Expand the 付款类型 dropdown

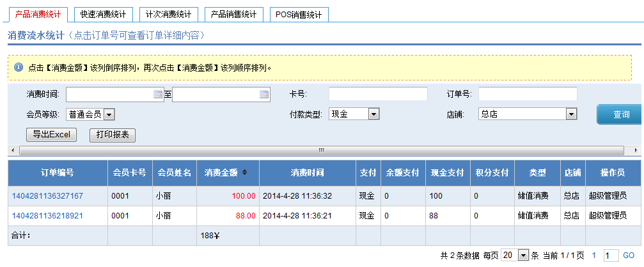coord(374,114)
